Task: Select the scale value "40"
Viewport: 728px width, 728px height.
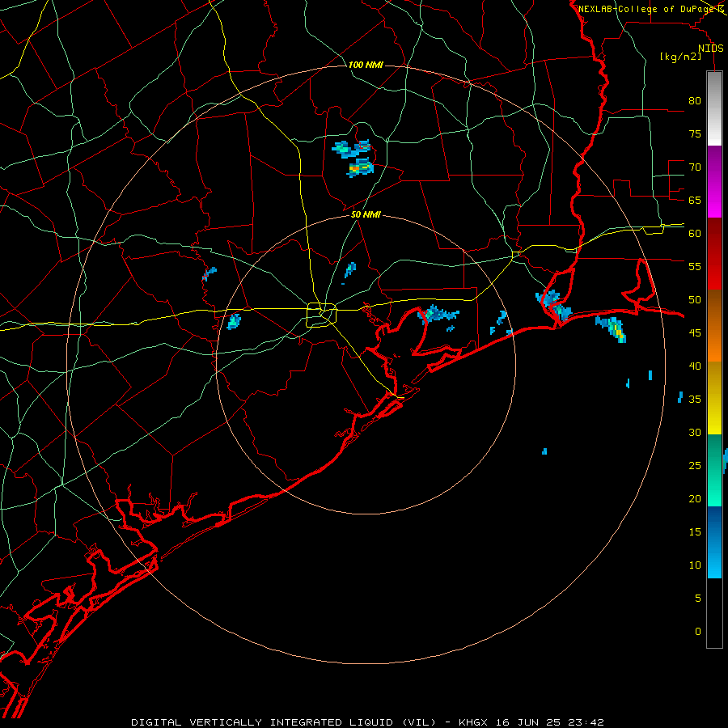Action: 695,366
